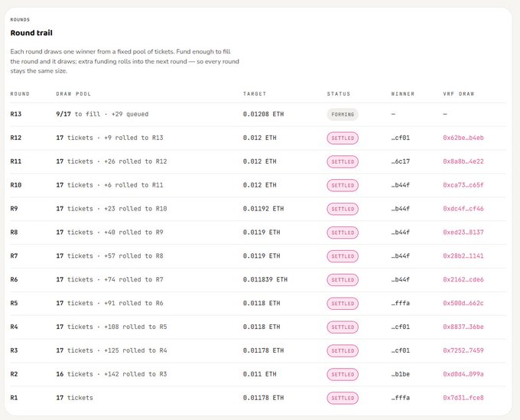Open VRF draw link 0x7252…7459
520x420 pixels.
(463, 350)
